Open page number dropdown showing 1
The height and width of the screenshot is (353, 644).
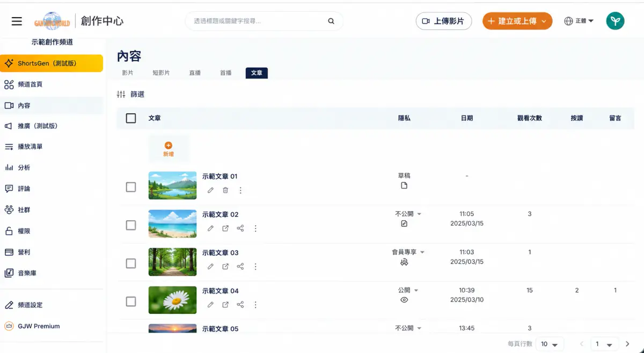pyautogui.click(x=604, y=344)
